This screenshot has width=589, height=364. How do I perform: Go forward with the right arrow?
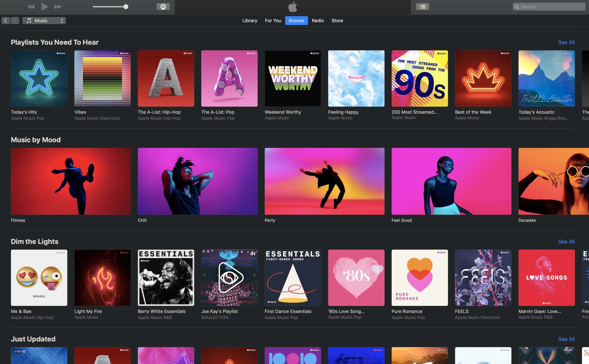[x=15, y=21]
